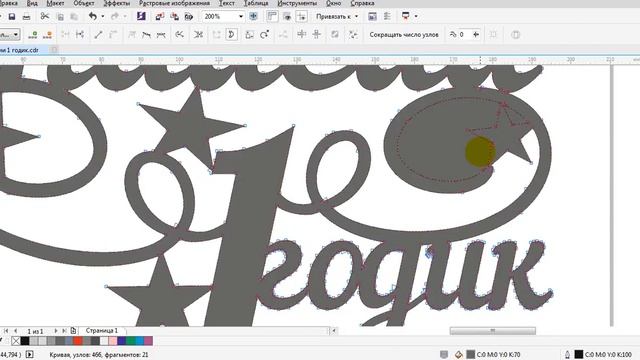
Task: Click the next page arrow
Action: tap(56, 331)
